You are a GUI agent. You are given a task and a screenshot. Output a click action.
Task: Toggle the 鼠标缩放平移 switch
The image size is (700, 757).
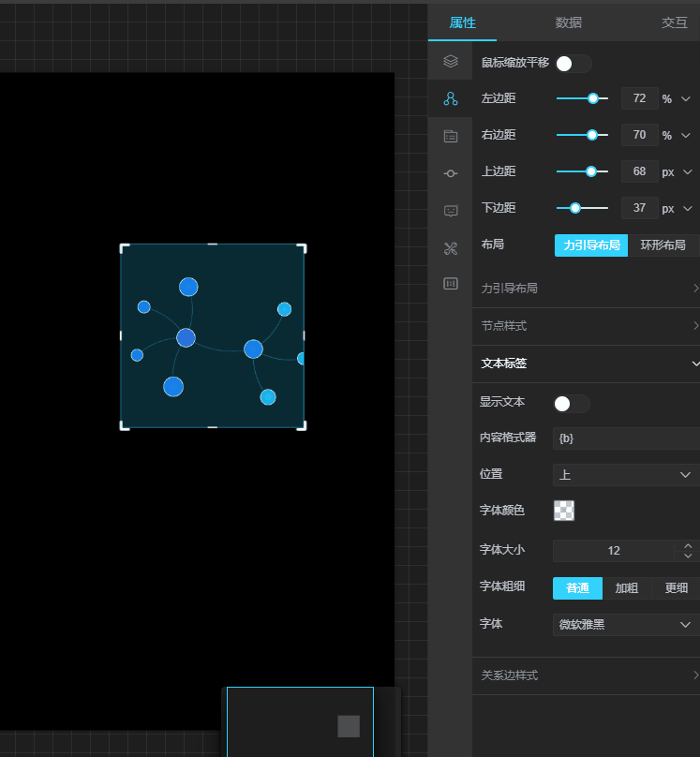pos(573,64)
